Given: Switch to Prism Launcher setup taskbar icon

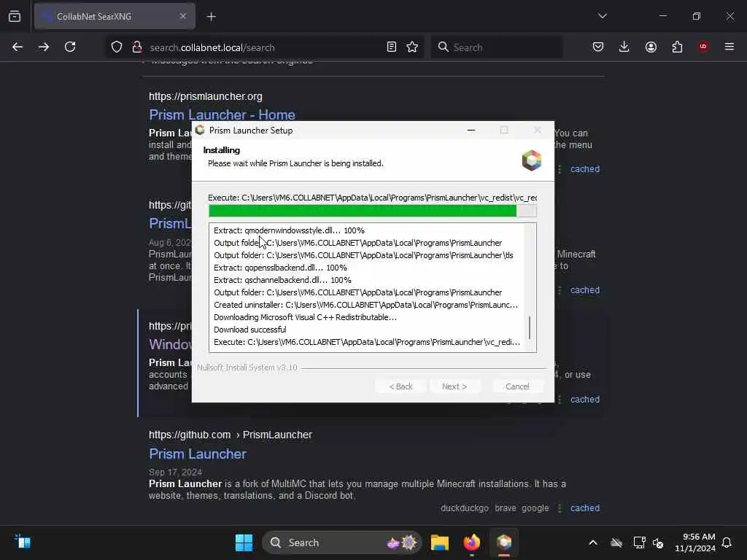Looking at the screenshot, I should [504, 542].
